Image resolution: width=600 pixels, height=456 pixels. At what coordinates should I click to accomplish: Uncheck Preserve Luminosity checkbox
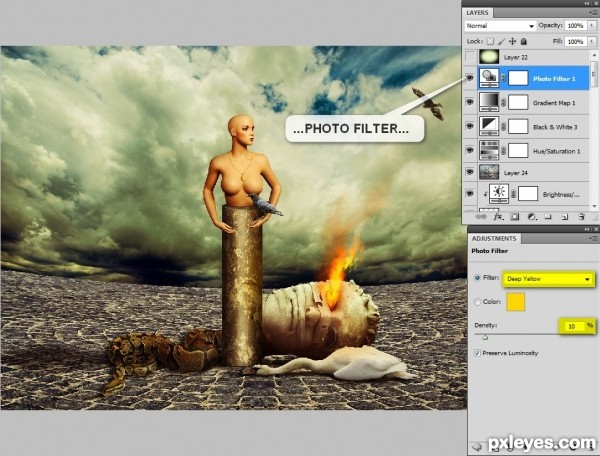pos(477,353)
